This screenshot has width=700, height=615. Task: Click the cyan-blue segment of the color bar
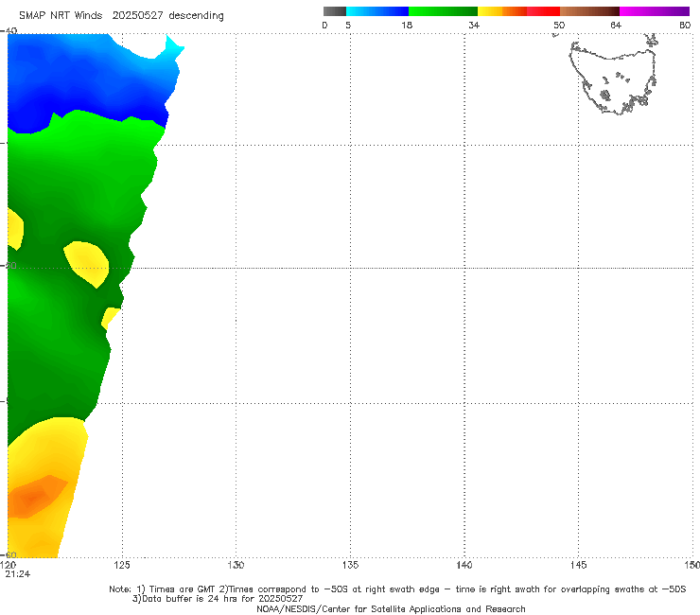pyautogui.click(x=377, y=11)
